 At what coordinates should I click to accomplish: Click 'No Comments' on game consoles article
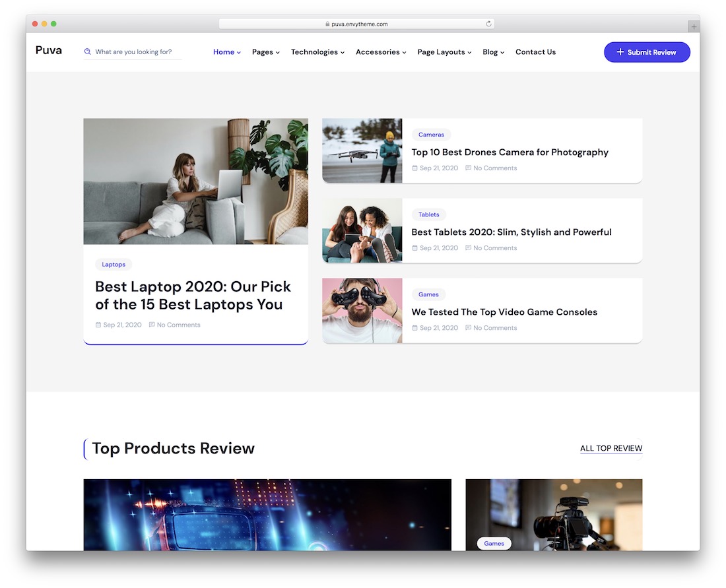(495, 328)
